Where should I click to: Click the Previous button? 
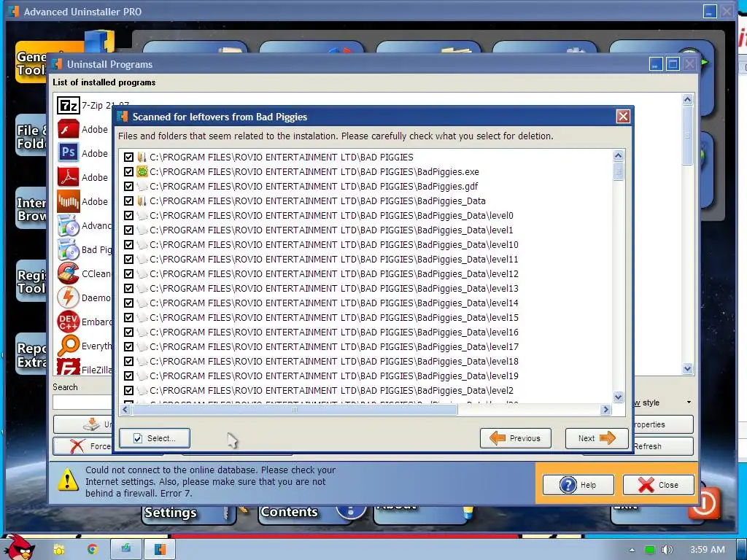pos(516,438)
